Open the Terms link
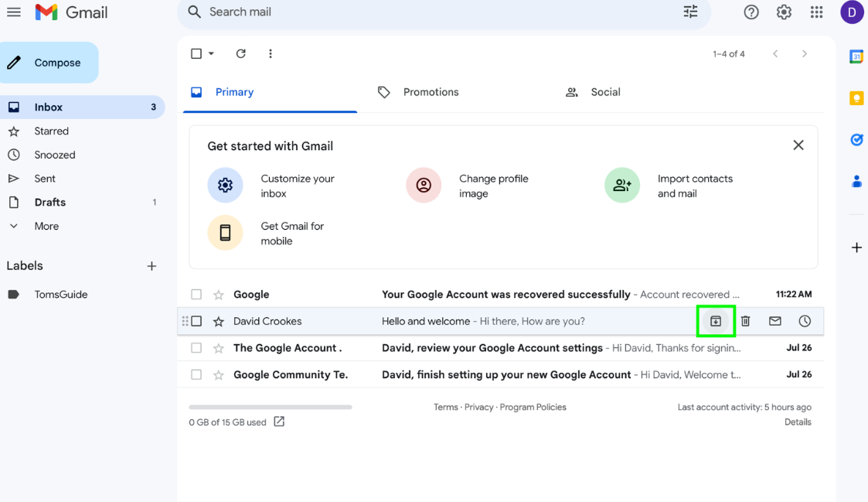This screenshot has width=868, height=502. (446, 408)
